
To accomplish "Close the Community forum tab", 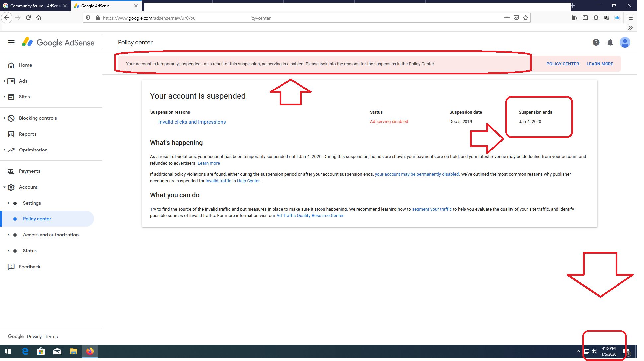I will point(65,6).
